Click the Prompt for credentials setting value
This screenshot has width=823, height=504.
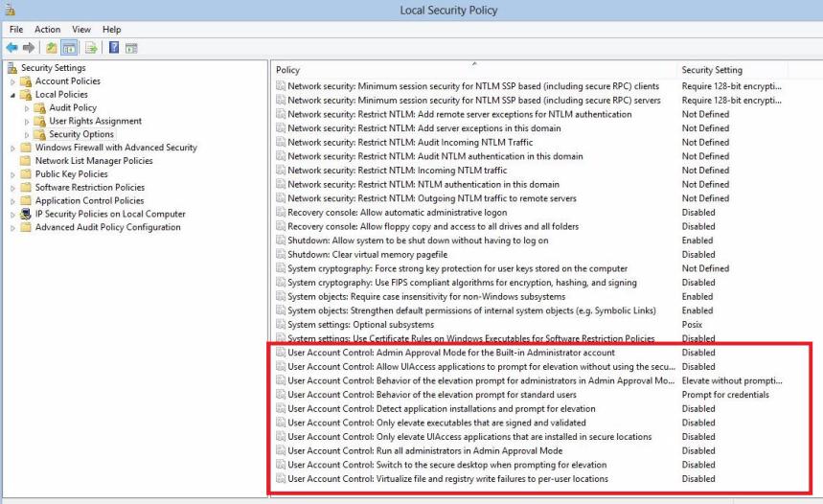click(x=725, y=394)
